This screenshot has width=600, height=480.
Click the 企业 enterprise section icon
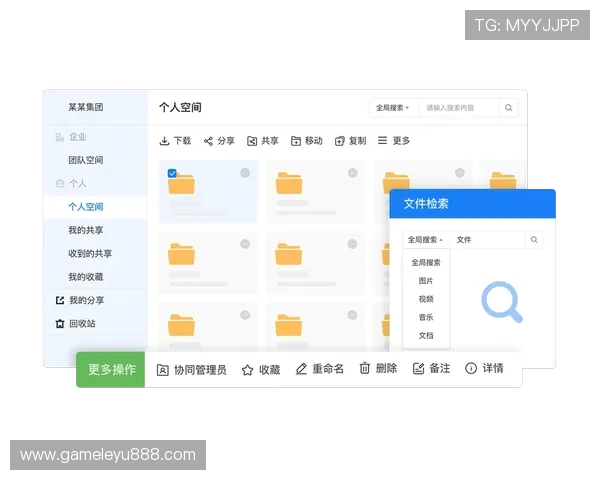pyautogui.click(x=60, y=137)
